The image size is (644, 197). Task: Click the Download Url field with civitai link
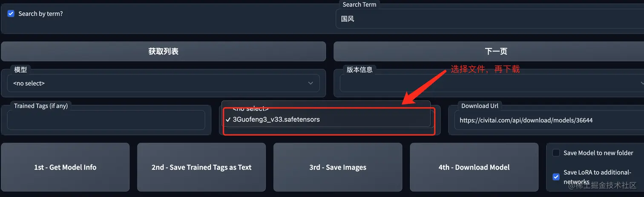click(x=549, y=120)
